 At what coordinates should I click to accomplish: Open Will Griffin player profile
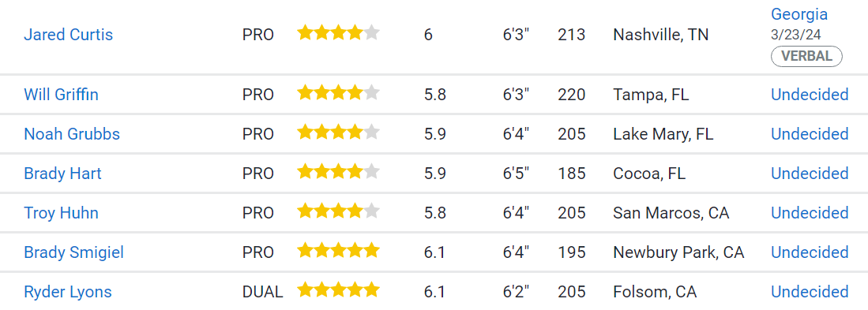61,95
